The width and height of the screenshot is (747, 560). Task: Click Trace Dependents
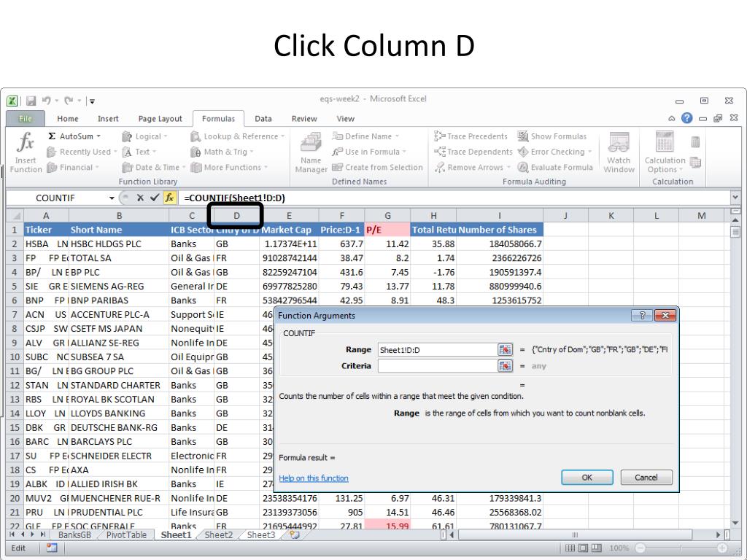(x=473, y=152)
